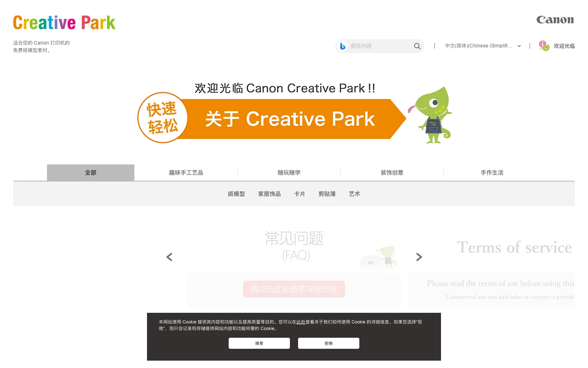
Task: Open the 家居饰品 subcategory
Action: [x=269, y=194]
